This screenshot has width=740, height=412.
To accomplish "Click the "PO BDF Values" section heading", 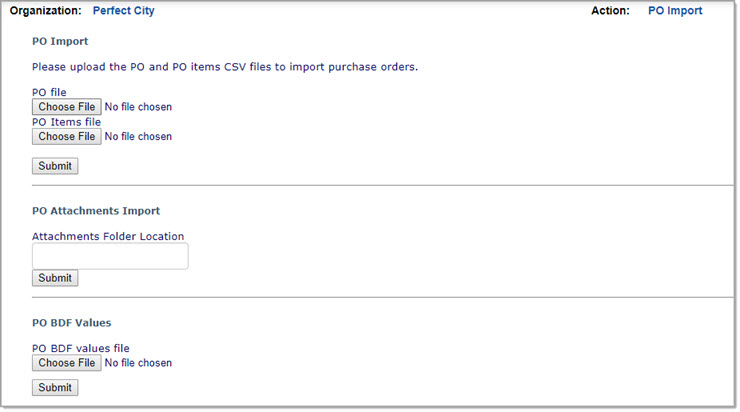I will pyautogui.click(x=71, y=323).
